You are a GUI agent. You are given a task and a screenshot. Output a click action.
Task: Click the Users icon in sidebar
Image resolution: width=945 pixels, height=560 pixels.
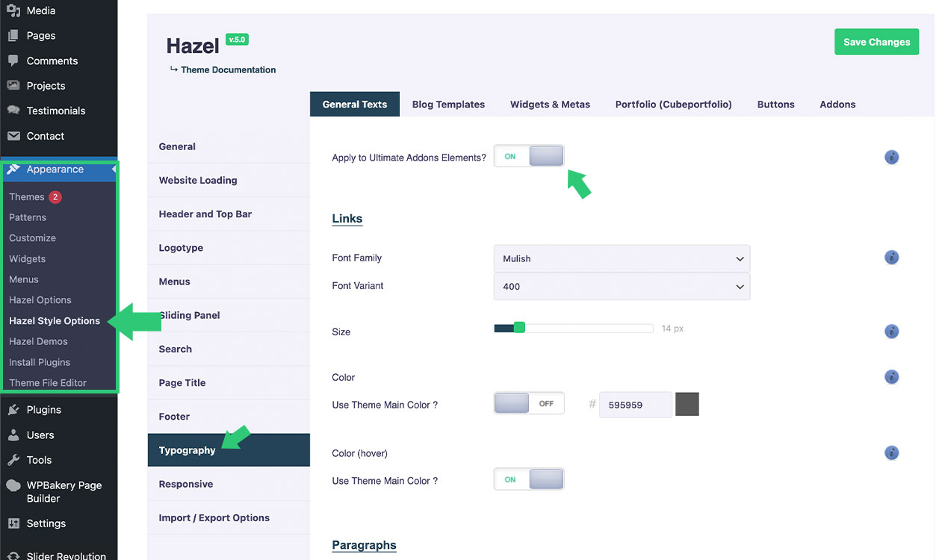pos(13,435)
